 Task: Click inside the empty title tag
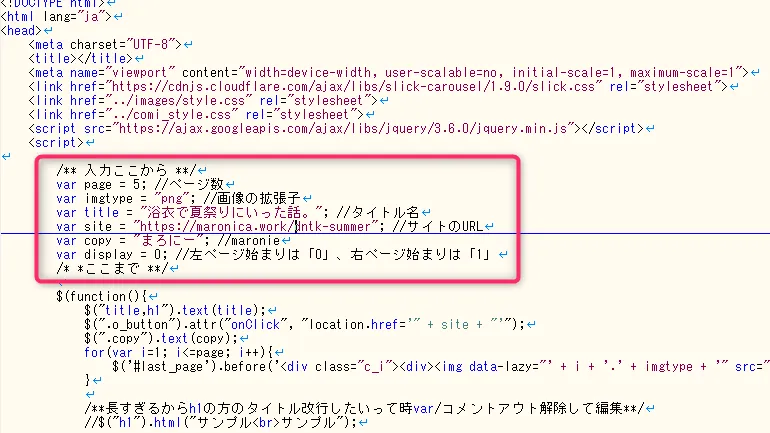point(68,59)
